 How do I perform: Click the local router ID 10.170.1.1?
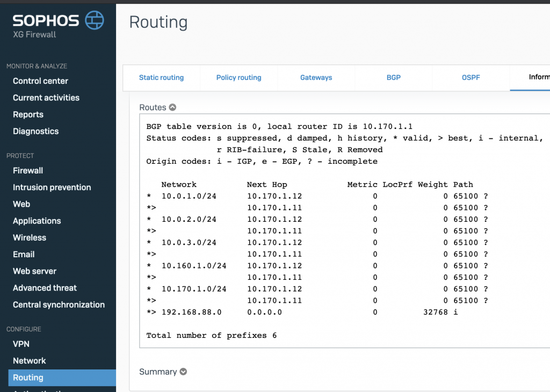click(388, 127)
